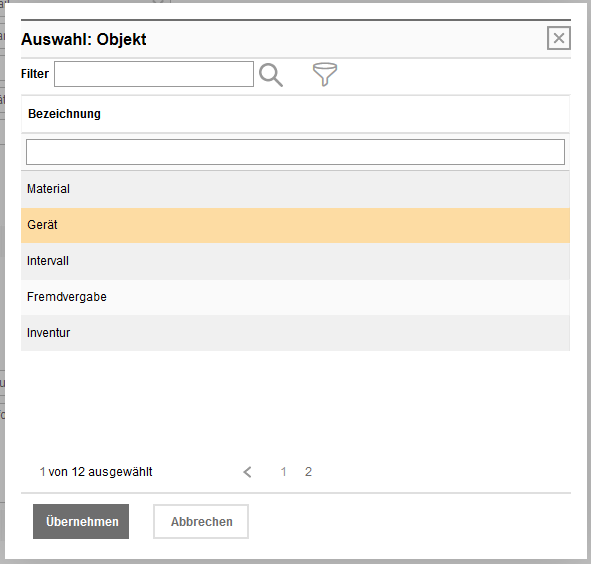Click the magnifying glass search icon
The height and width of the screenshot is (564, 591).
[271, 75]
